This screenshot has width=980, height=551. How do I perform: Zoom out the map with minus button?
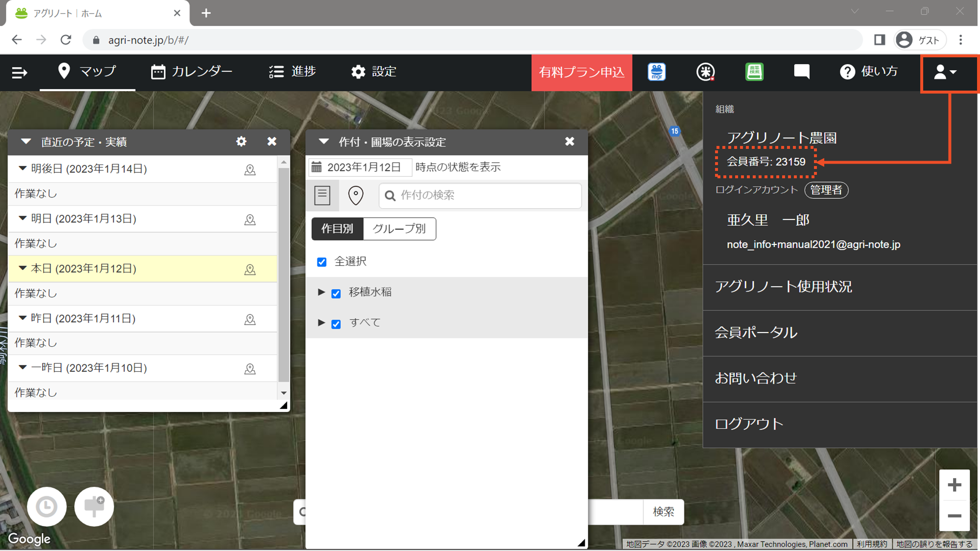click(x=954, y=516)
